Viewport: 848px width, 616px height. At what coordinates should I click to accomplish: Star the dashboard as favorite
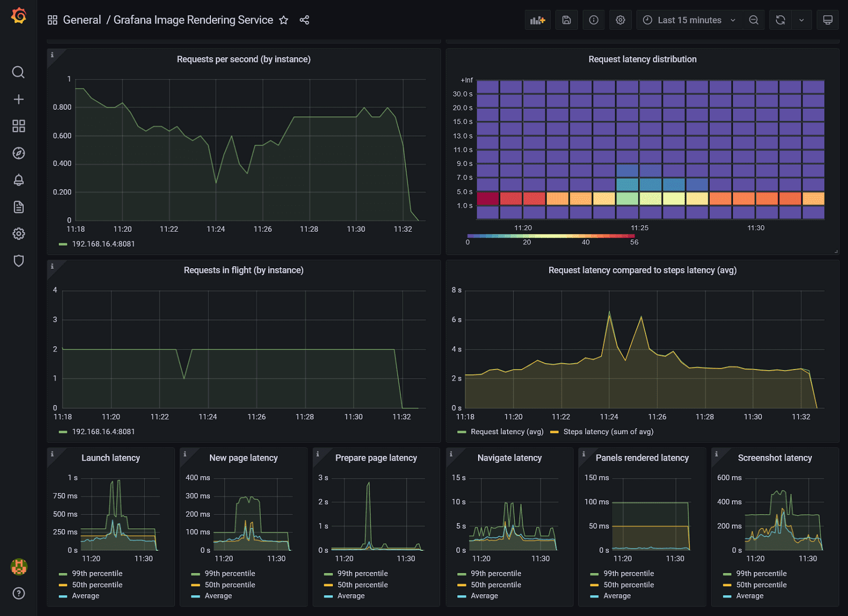point(284,20)
